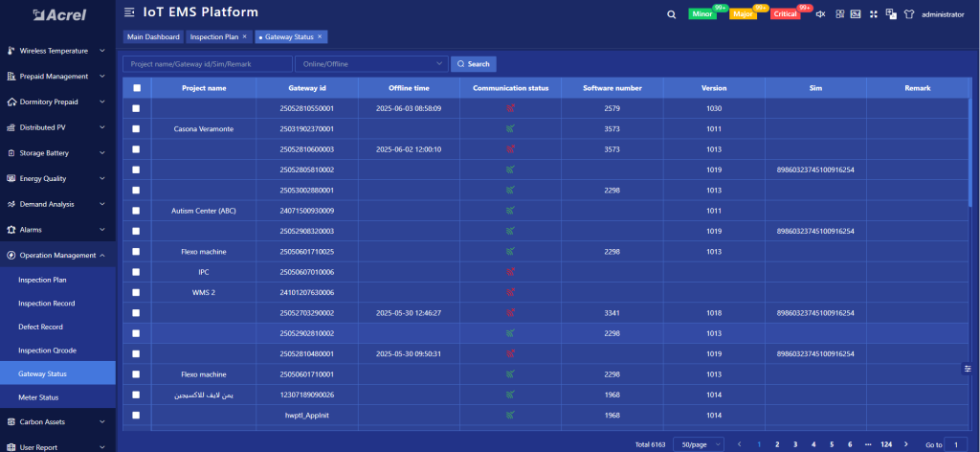Go to page 2 in pagination
Viewport: 980px width, 452px height.
777,444
